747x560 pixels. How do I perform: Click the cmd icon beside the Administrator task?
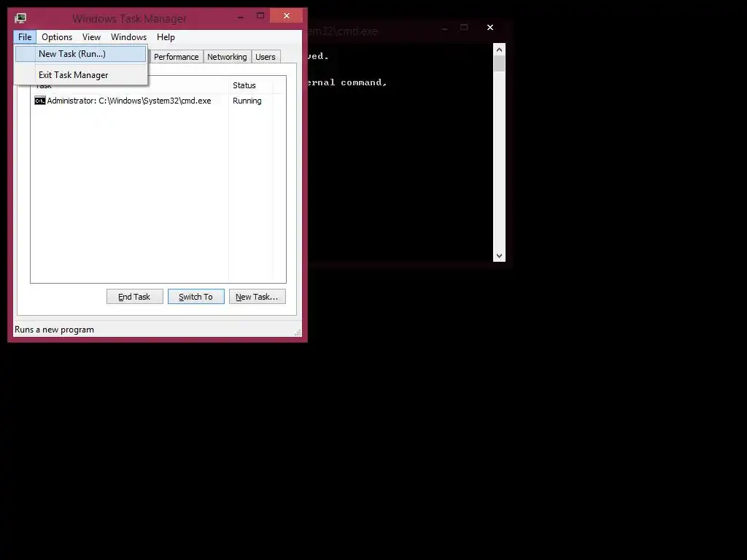click(x=39, y=101)
